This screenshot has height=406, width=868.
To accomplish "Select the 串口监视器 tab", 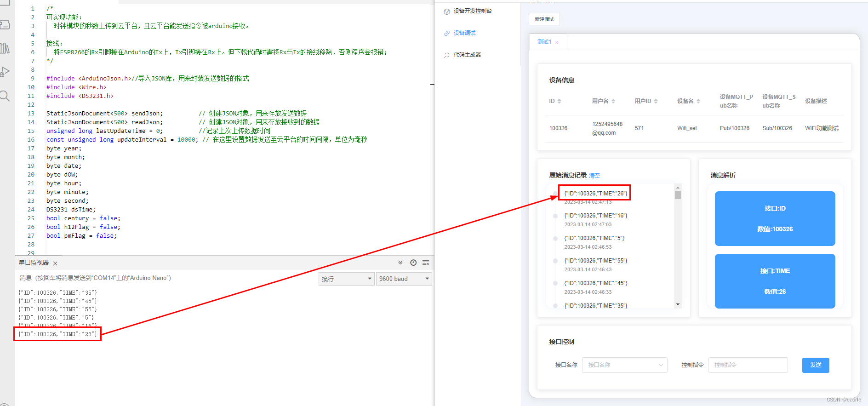I will click(x=34, y=263).
